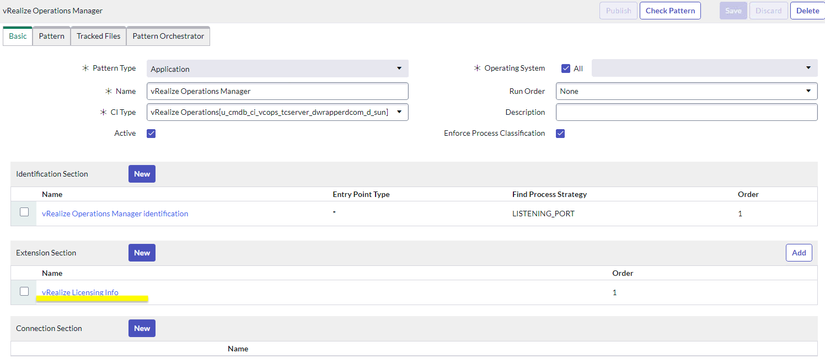Toggle Enforce Process Classification checkbox
Screen dimensions: 825x362
pos(560,134)
